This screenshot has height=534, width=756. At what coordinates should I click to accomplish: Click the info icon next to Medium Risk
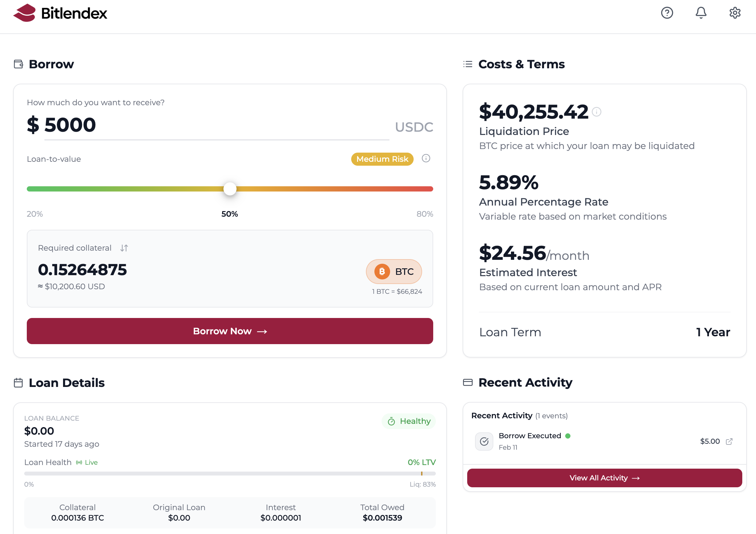426,159
